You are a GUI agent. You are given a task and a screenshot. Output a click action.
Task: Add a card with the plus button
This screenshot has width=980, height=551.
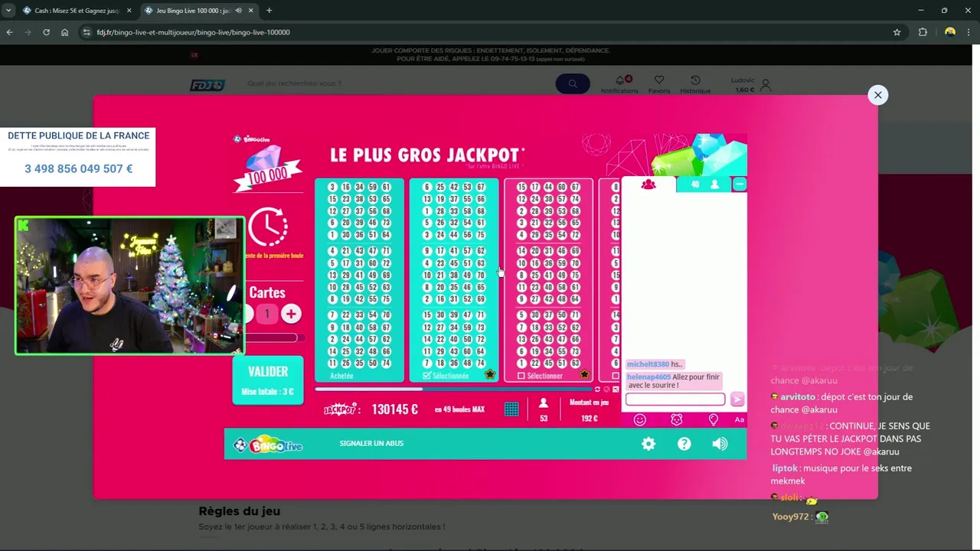(x=291, y=314)
